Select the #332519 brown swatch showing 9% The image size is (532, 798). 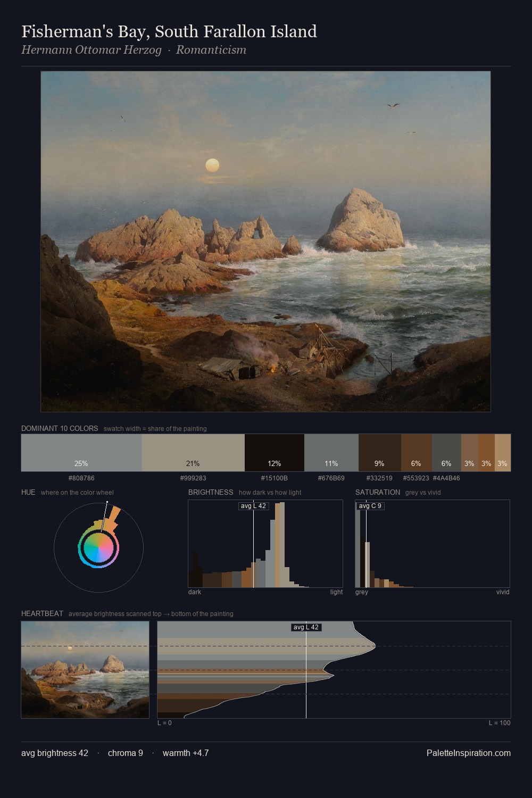pyautogui.click(x=380, y=453)
